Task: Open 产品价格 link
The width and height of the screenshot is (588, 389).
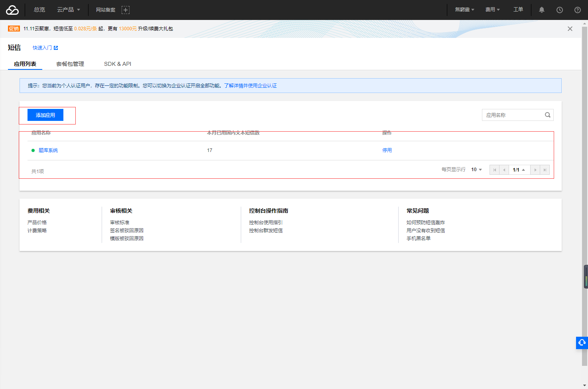Action: point(37,223)
